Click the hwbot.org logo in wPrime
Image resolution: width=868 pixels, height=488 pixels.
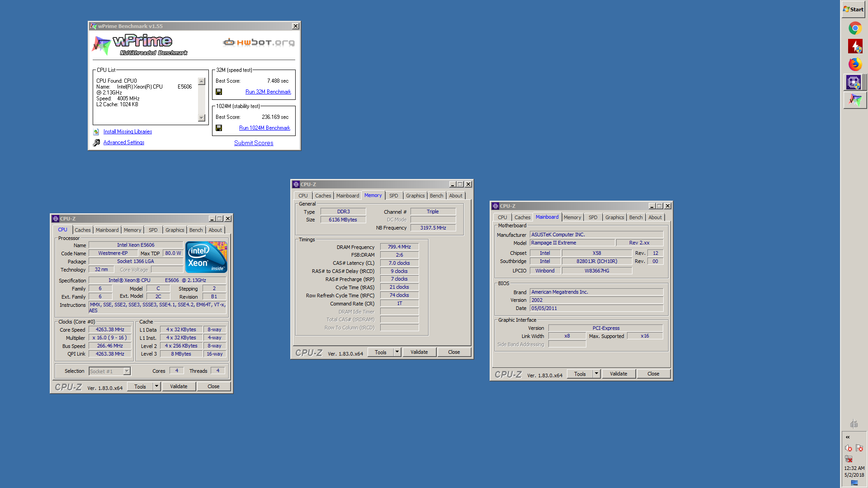[259, 42]
